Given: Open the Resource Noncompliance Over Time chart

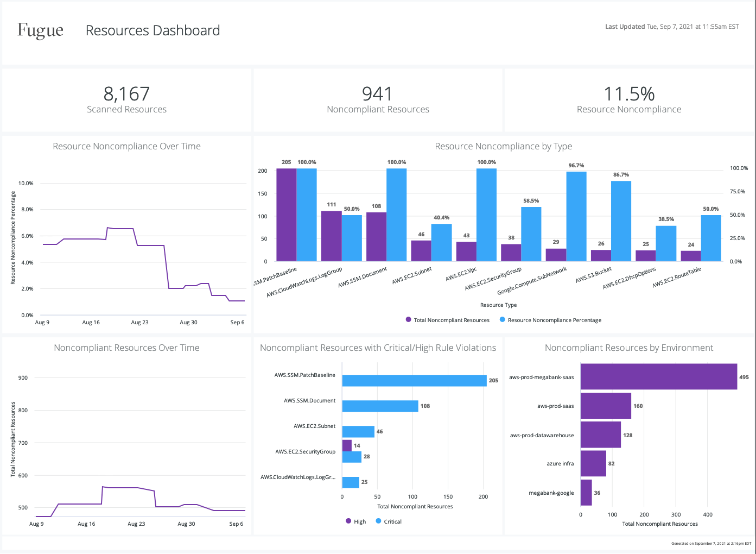Looking at the screenshot, I should coord(126,146).
